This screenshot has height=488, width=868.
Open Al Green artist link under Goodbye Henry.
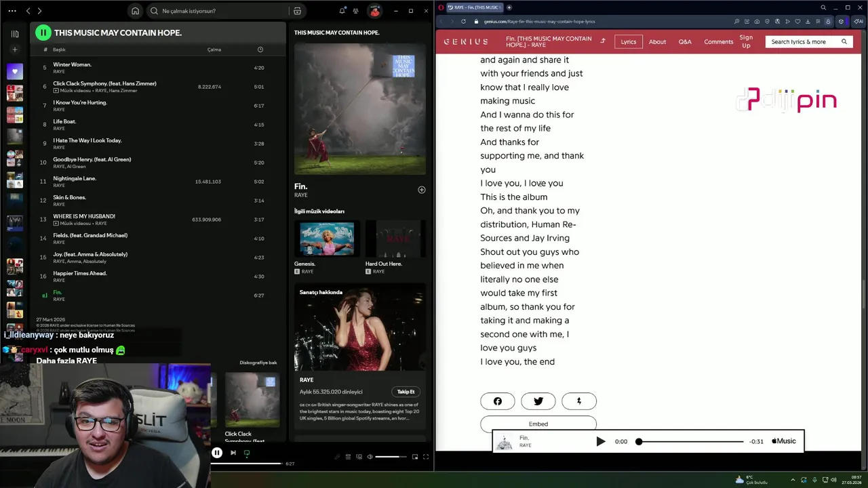(77, 166)
